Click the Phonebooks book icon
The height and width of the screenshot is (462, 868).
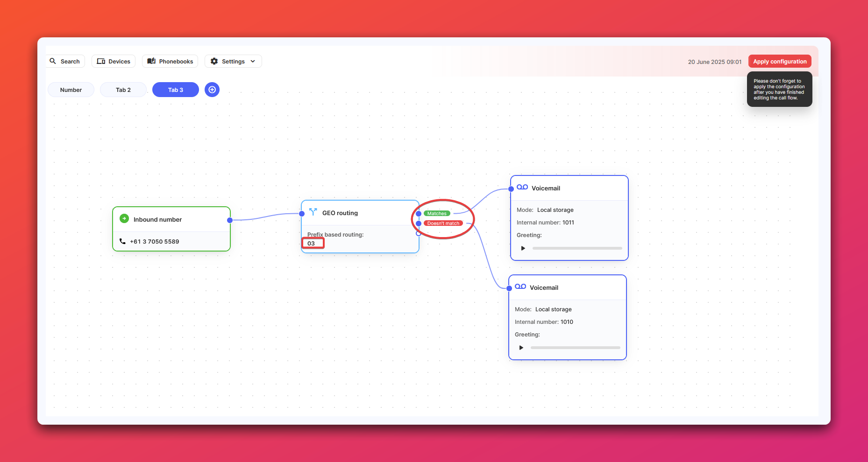pos(151,61)
